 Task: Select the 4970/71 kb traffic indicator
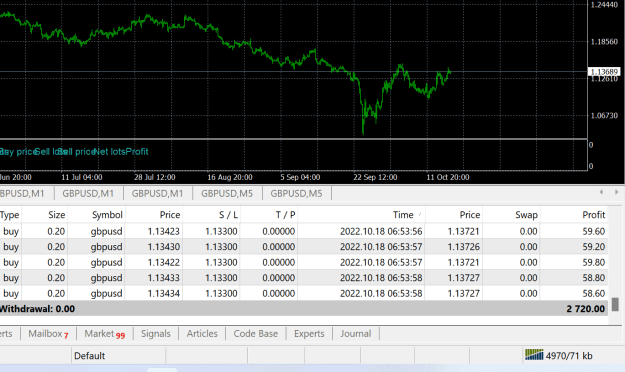click(568, 356)
